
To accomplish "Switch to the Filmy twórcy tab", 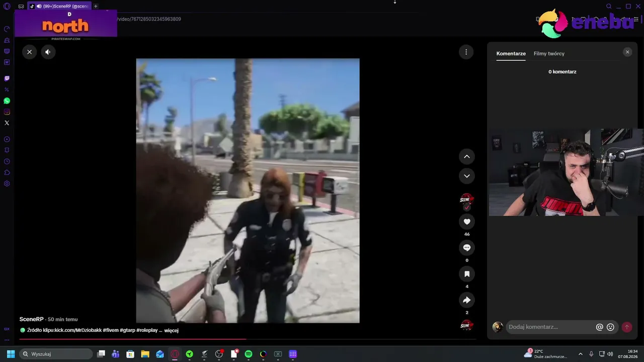I will tap(549, 54).
